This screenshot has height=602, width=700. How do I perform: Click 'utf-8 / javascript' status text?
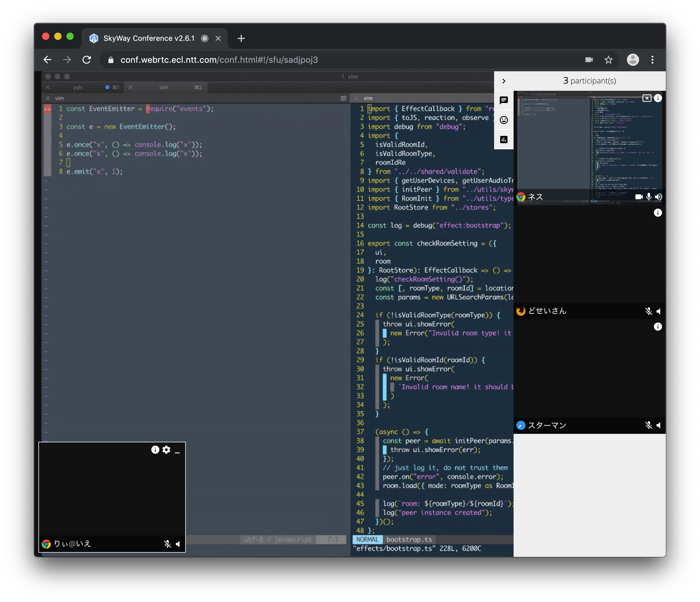point(278,540)
